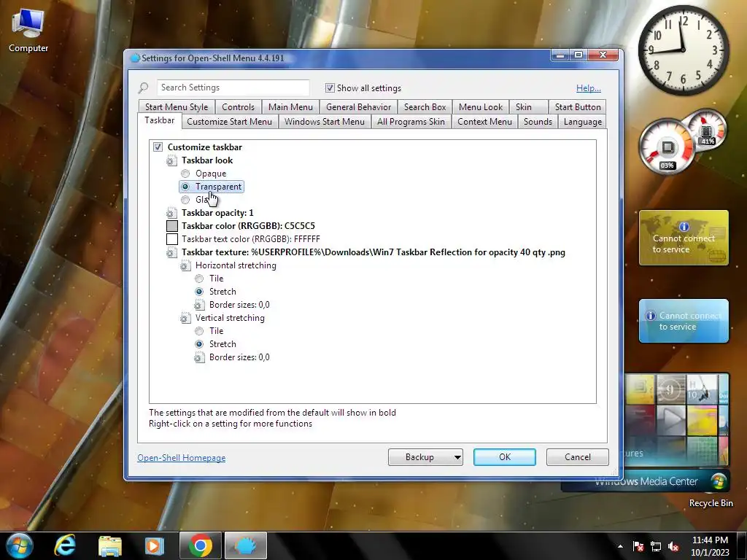Select Tile under Vertical stretching
This screenshot has height=560, width=747.
[x=199, y=331]
